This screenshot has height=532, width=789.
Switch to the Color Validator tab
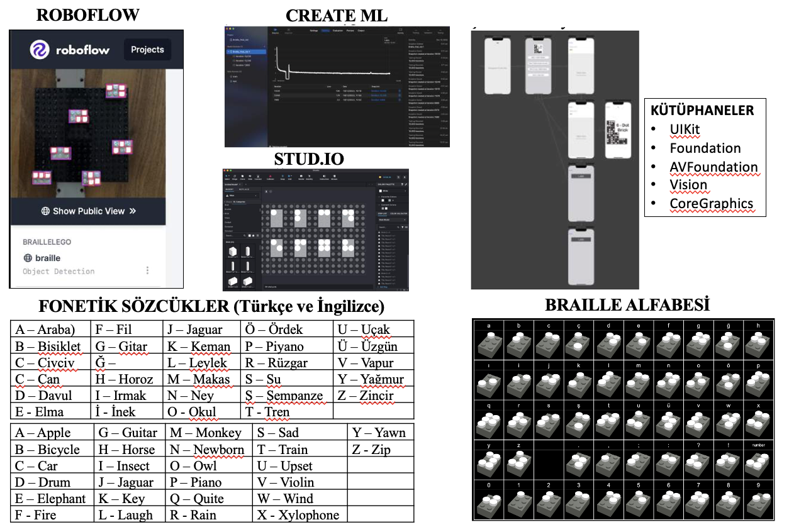(399, 214)
